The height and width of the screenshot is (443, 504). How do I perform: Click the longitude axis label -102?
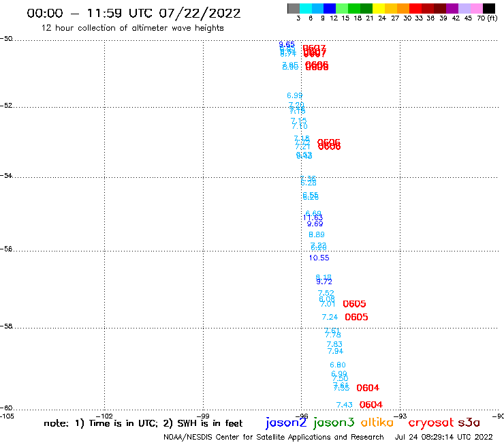click(104, 416)
